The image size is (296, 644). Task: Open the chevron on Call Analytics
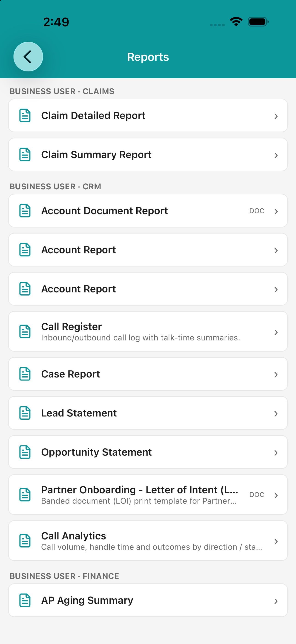click(276, 542)
